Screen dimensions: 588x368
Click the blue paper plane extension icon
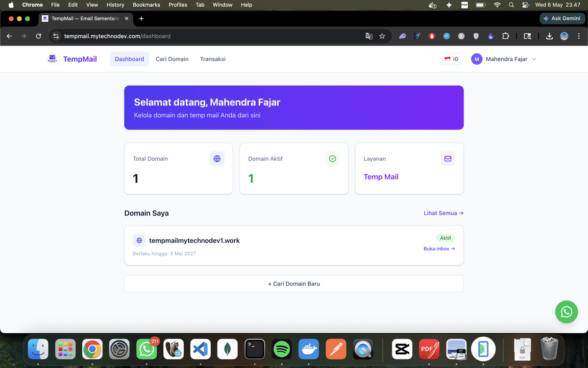pyautogui.click(x=446, y=36)
